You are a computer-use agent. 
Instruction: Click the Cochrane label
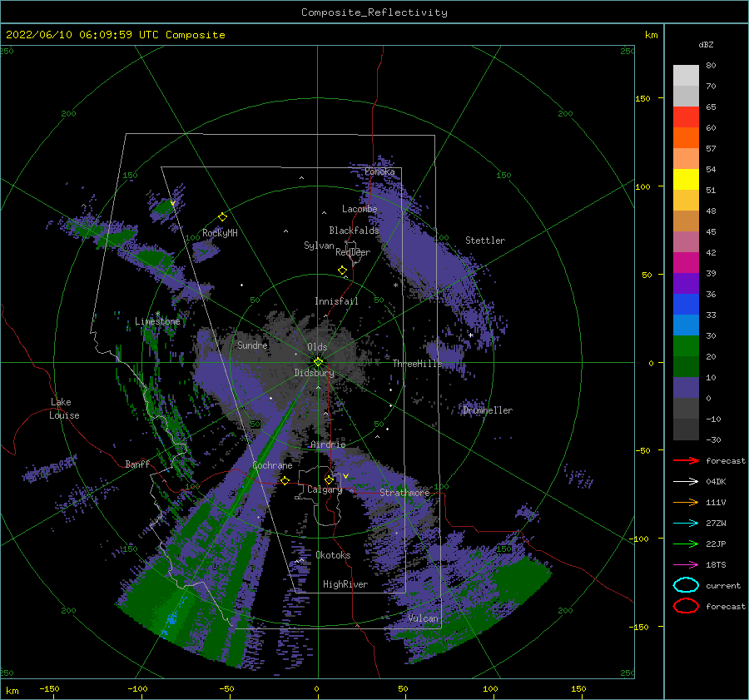point(272,465)
